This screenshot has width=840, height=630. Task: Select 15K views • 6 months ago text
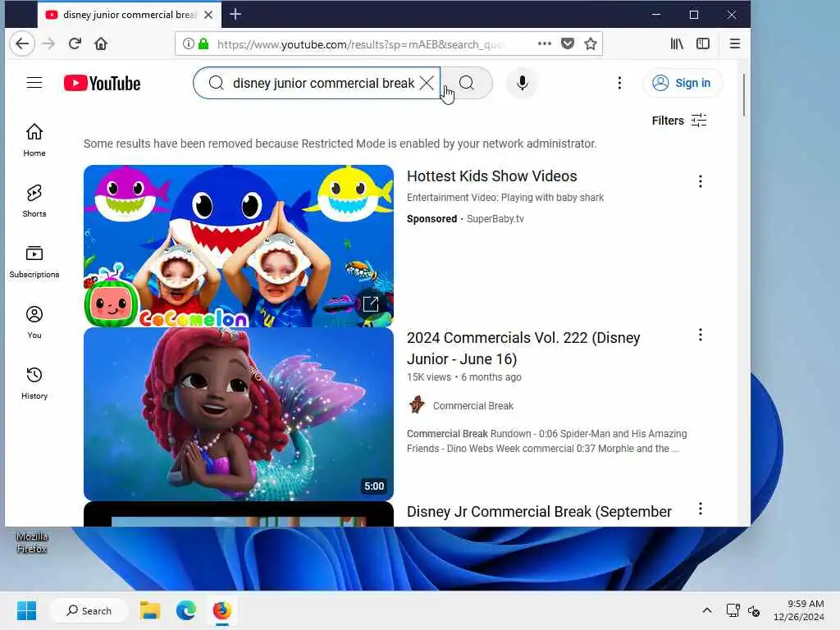(464, 377)
